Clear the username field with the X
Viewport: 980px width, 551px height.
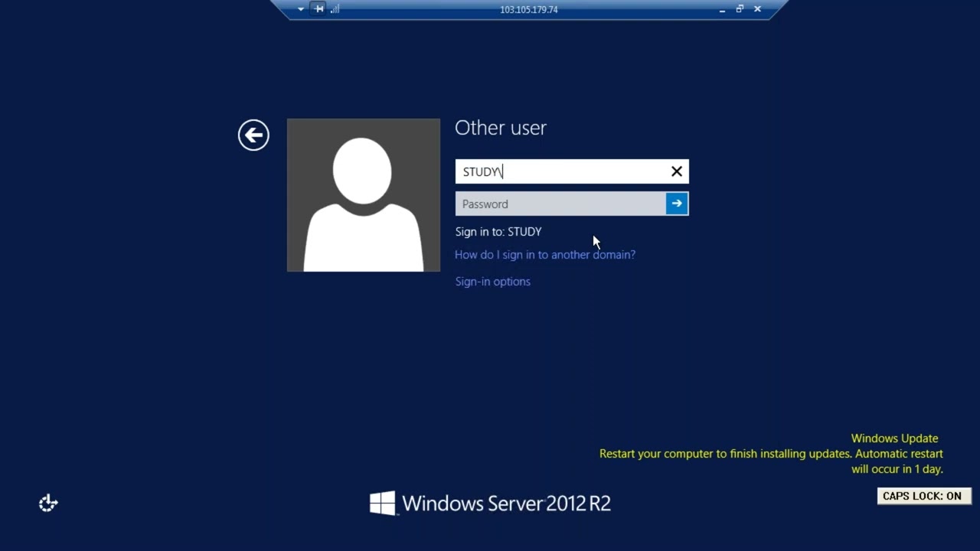click(x=677, y=171)
